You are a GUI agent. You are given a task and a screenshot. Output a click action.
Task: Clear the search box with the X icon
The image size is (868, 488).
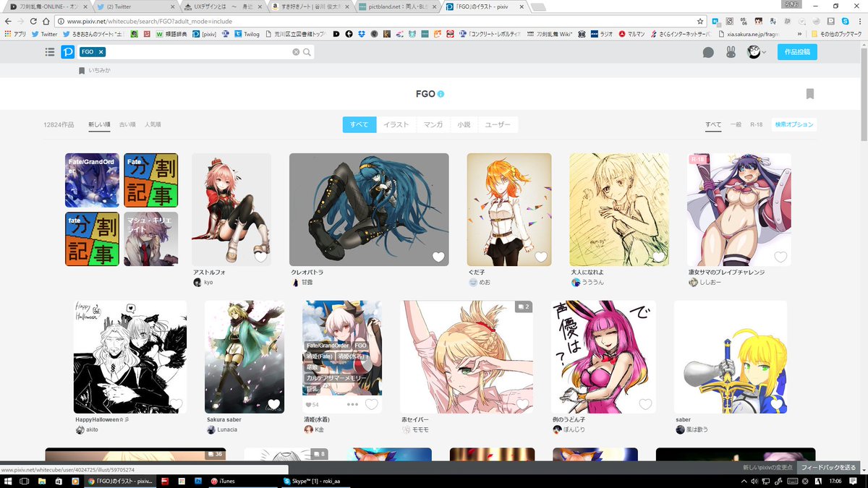pyautogui.click(x=296, y=52)
